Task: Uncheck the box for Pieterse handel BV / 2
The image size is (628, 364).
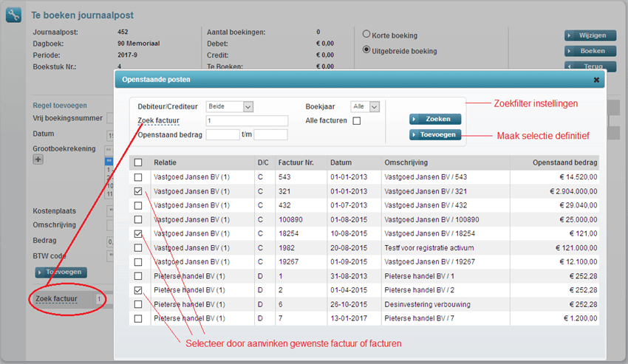Action: pos(138,290)
